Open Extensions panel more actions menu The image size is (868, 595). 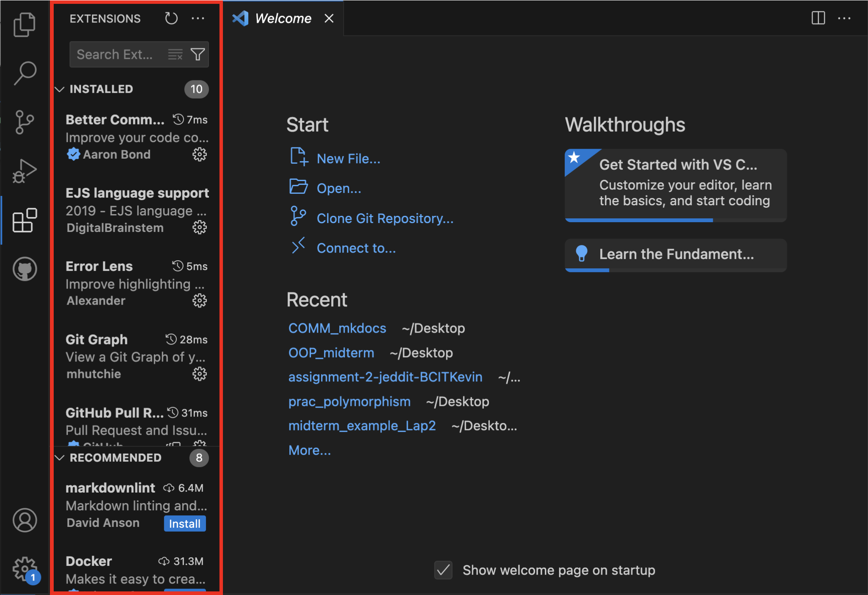pos(198,19)
